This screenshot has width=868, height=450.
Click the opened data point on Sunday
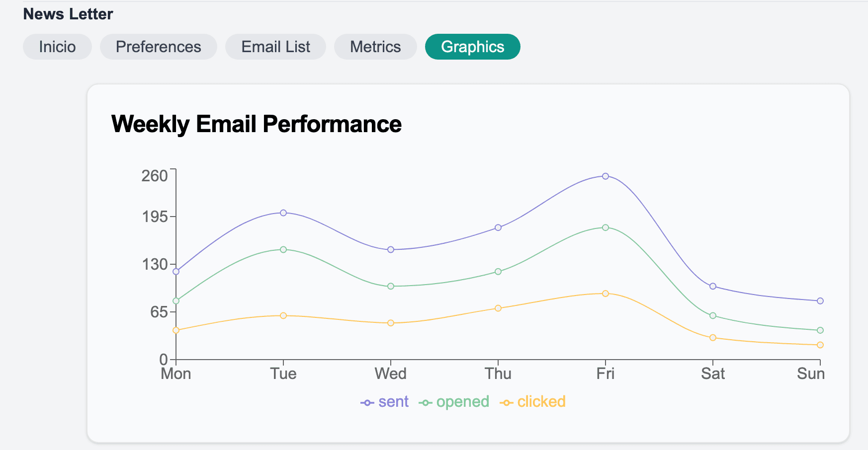pos(820,330)
